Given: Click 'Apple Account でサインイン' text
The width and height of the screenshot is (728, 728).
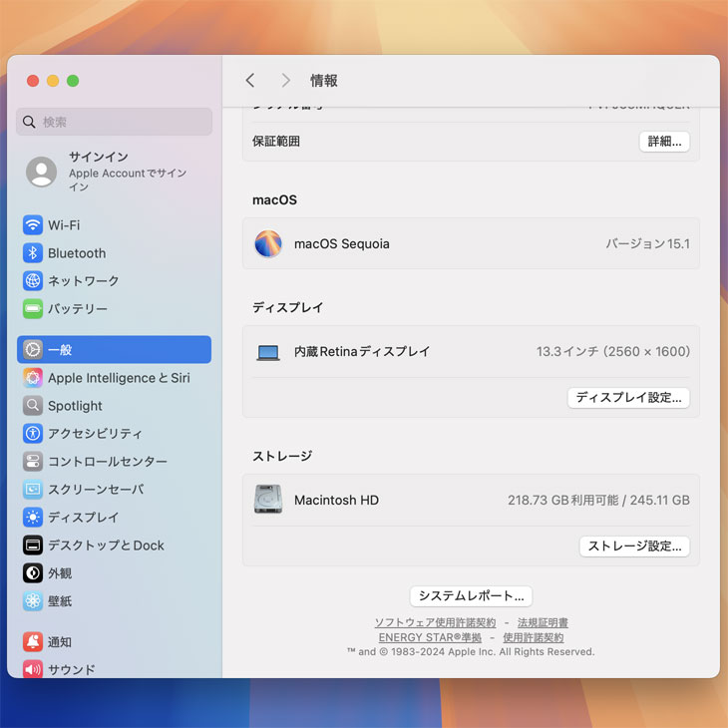Looking at the screenshot, I should (128, 180).
